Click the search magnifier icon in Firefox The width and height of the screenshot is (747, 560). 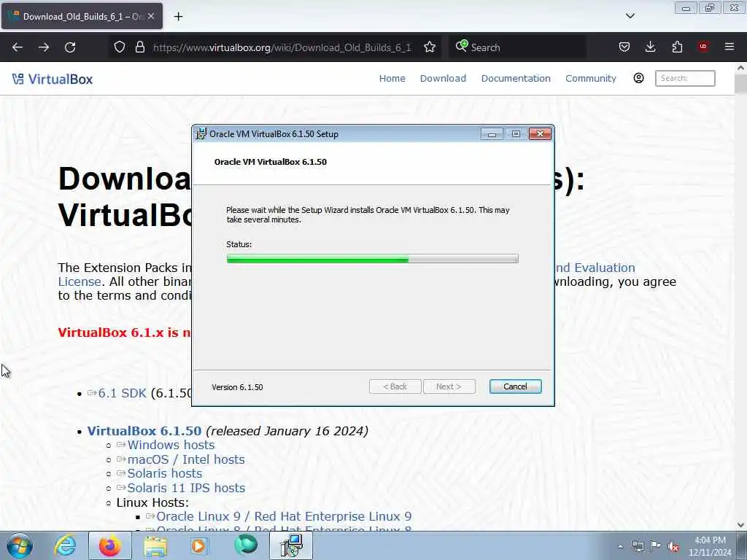(461, 46)
